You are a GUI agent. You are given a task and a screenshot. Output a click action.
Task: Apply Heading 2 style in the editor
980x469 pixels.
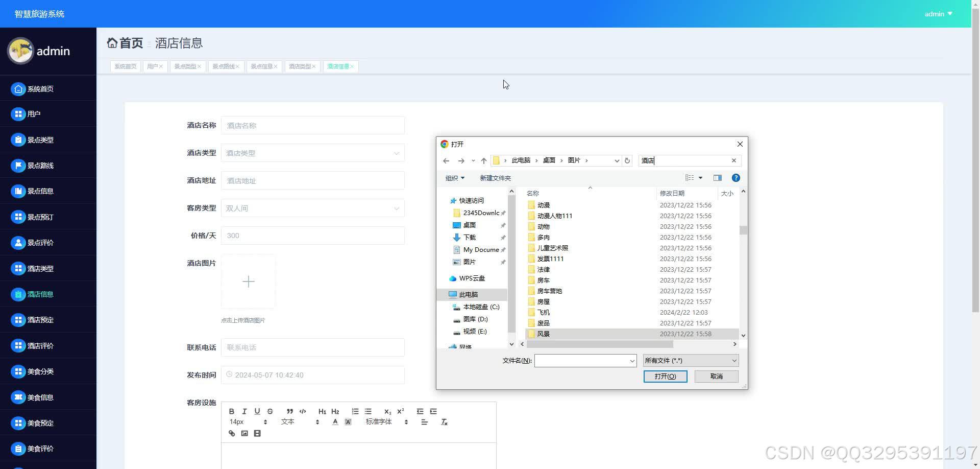pos(335,411)
